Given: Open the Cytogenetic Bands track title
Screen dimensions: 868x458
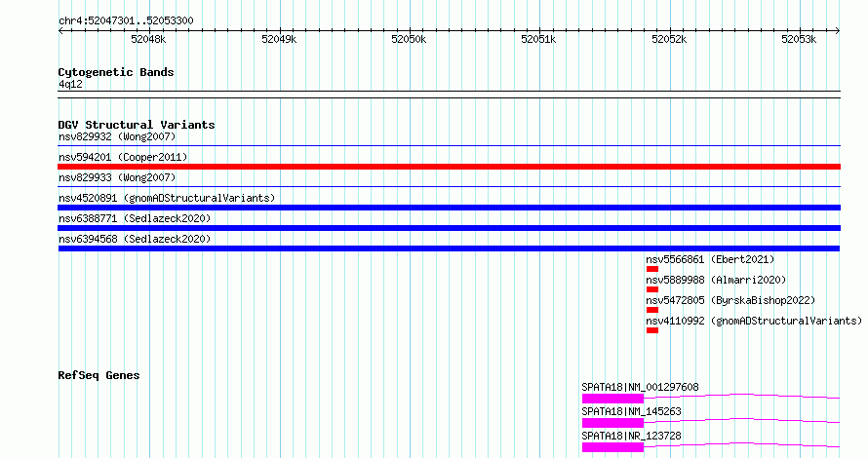Looking at the screenshot, I should pyautogui.click(x=116, y=72).
